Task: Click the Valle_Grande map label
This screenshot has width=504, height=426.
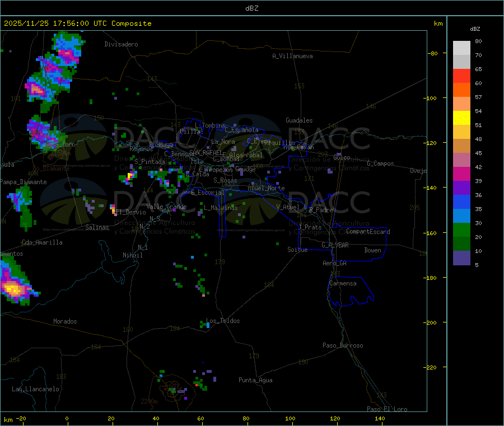Action: (x=166, y=207)
